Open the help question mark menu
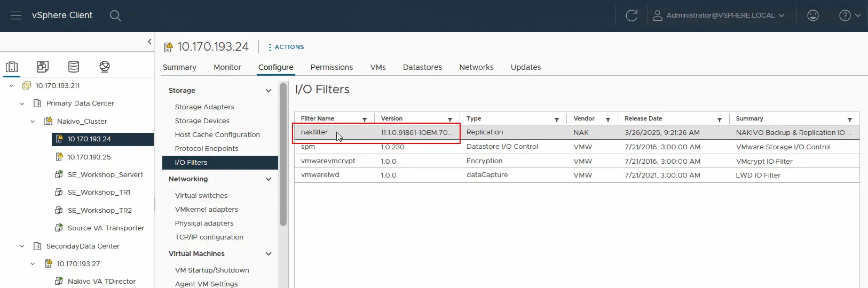Viewport: 868px width, 288px height. coord(850,15)
